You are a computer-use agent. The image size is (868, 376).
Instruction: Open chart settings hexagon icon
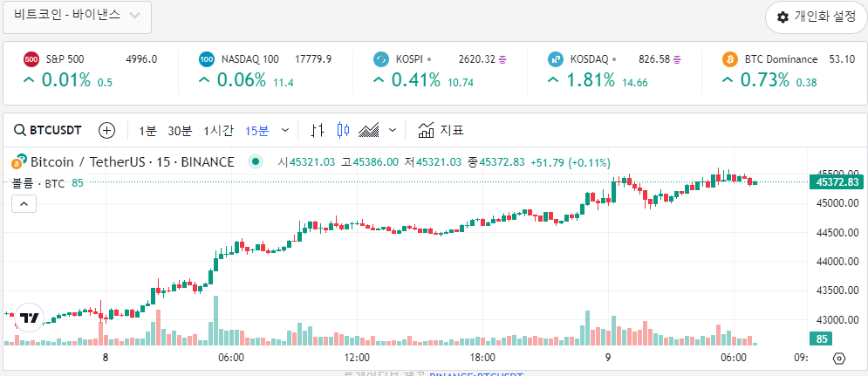pos(839,359)
